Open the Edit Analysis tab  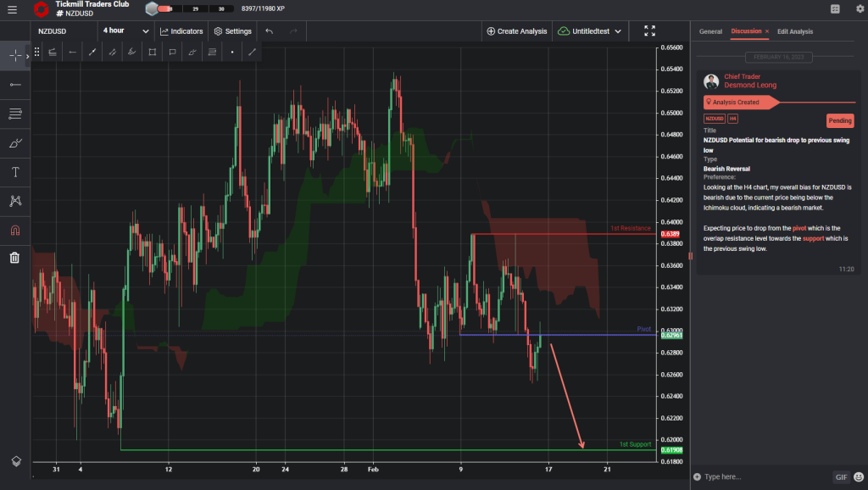point(794,31)
